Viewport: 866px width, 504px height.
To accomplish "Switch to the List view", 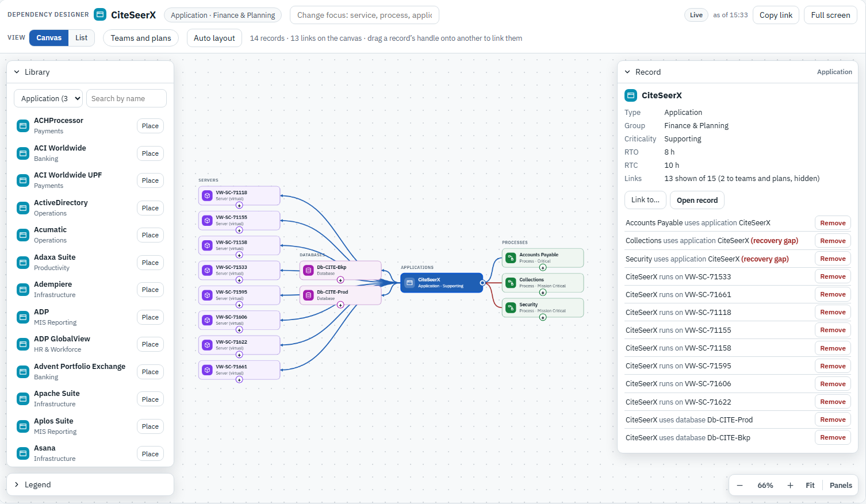I will click(82, 38).
